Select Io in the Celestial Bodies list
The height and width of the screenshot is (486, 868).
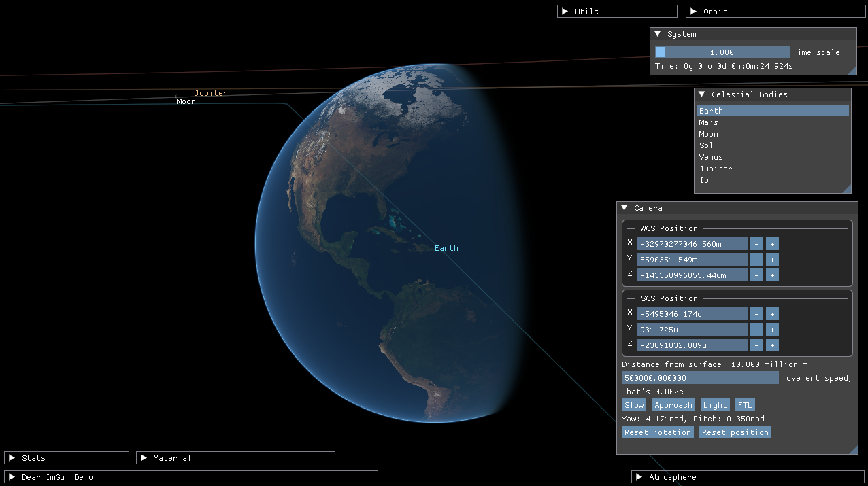(703, 179)
